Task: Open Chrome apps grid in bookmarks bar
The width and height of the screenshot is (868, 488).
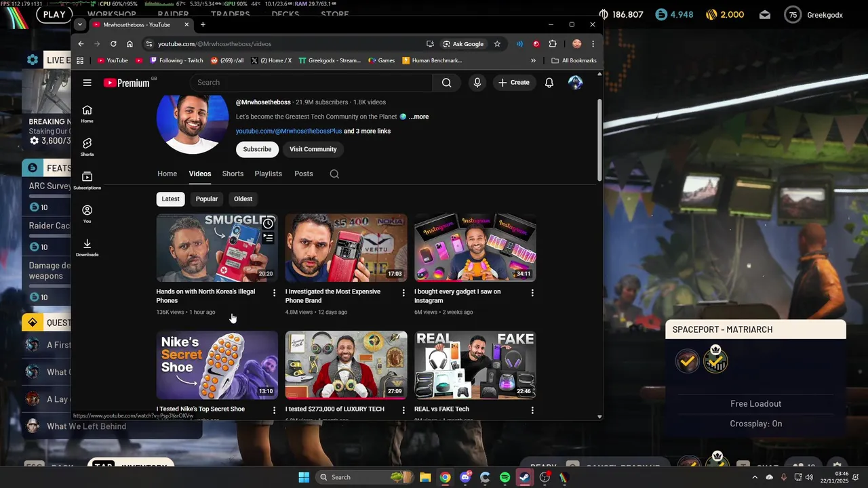Action: pos(80,60)
